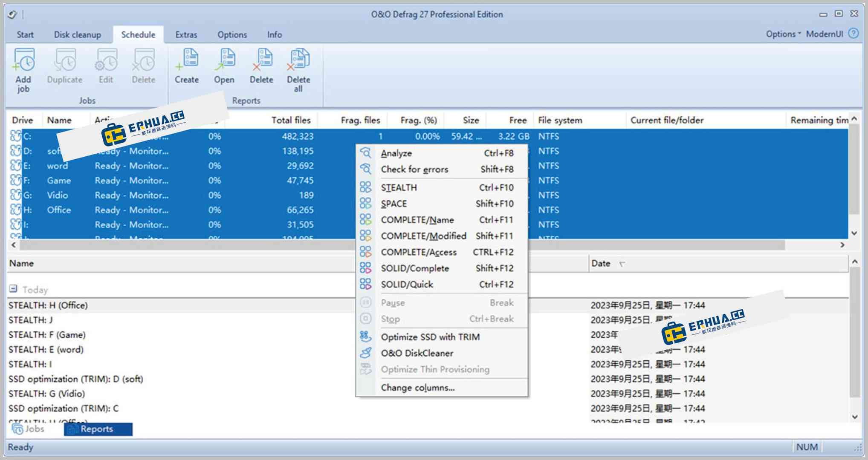Click drive list scroll down arrow

pos(854,233)
